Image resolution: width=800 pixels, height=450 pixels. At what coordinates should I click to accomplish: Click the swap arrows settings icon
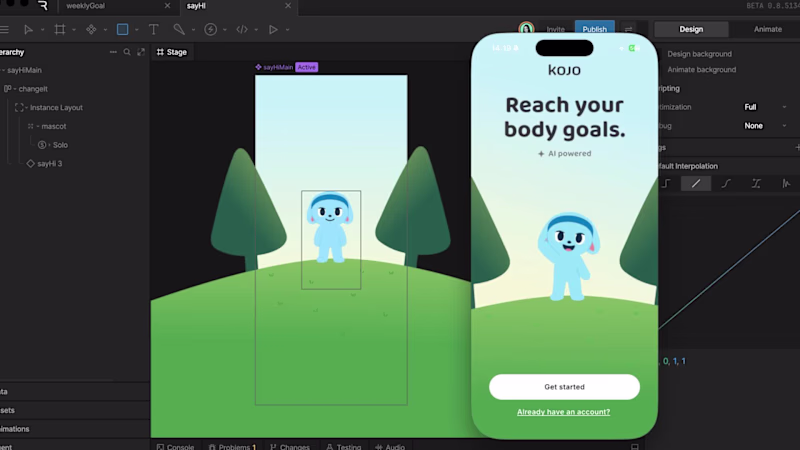[629, 30]
